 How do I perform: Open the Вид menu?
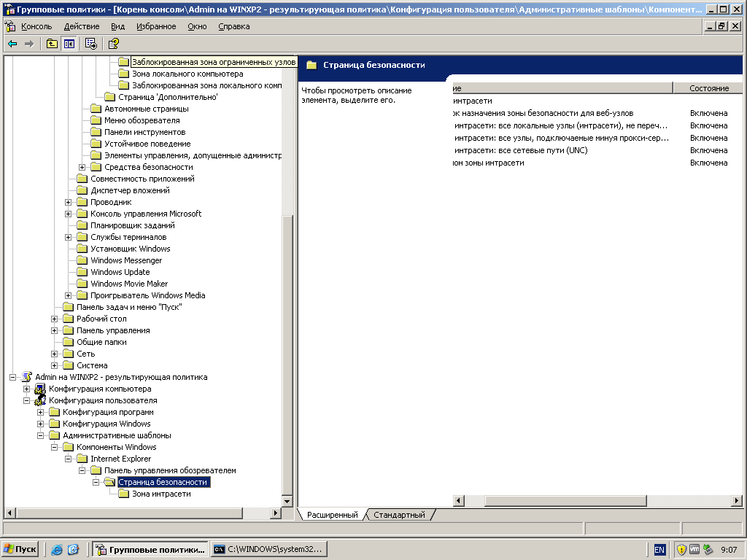[117, 27]
